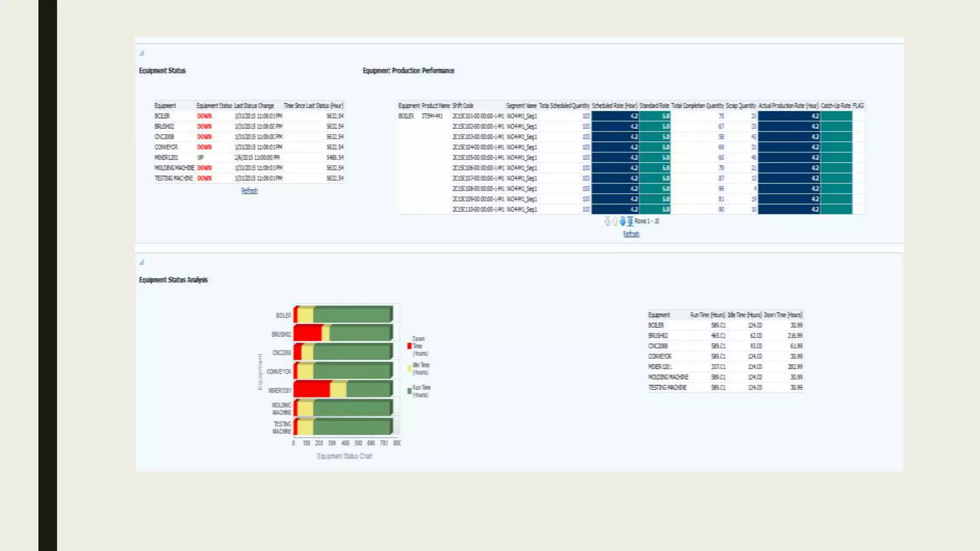Click BOILER DOWN status in status table
The height and width of the screenshot is (551, 980).
(x=204, y=116)
